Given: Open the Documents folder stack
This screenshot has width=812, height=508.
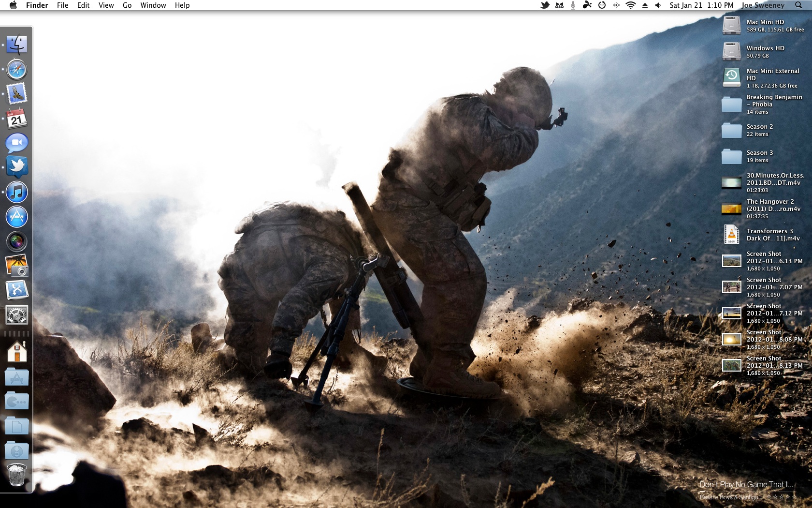Looking at the screenshot, I should coord(16,426).
